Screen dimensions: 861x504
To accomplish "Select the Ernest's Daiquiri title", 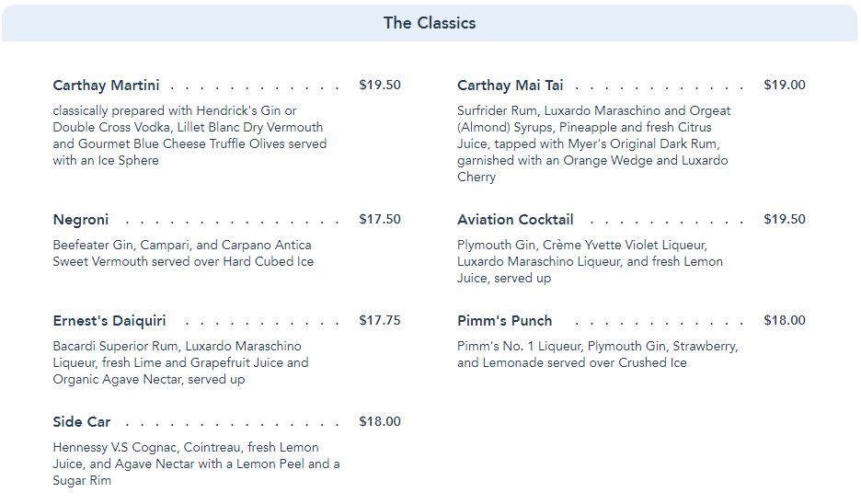I will [109, 321].
